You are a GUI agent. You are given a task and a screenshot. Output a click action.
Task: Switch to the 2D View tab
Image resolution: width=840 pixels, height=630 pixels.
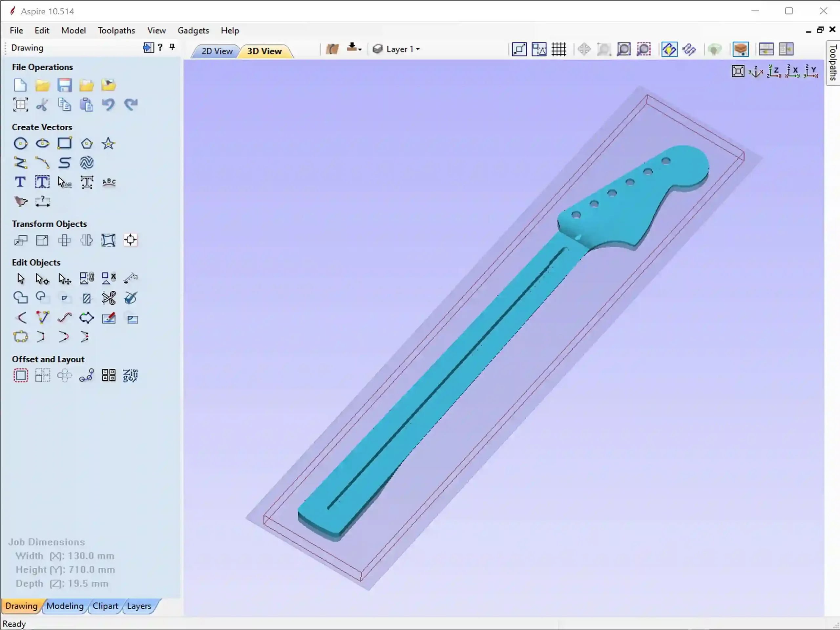coord(217,51)
